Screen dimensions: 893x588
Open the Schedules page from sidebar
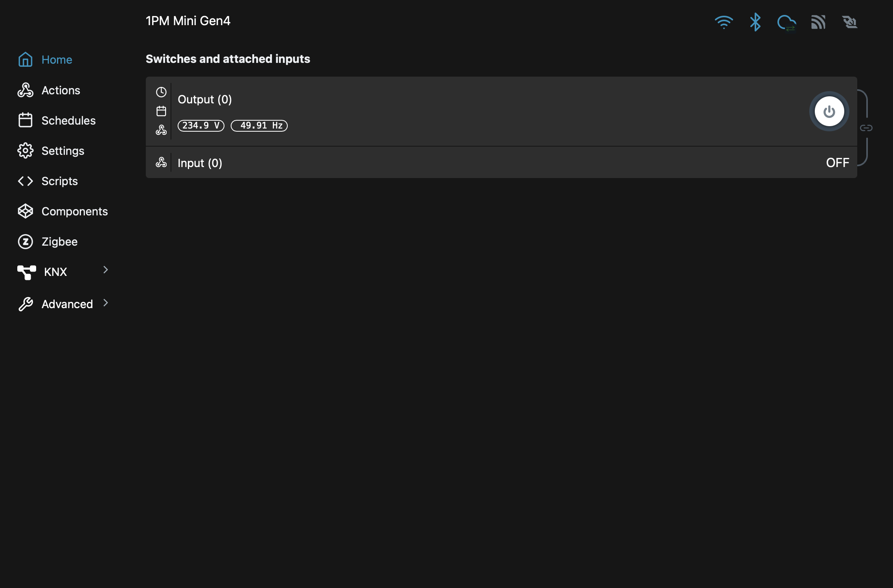[68, 120]
